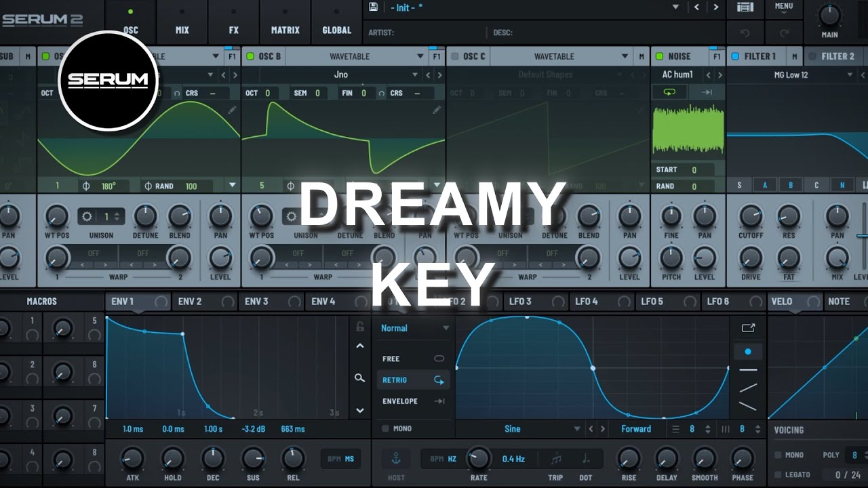Click the MAIN volume knob
This screenshot has width=868, height=488.
829,14
